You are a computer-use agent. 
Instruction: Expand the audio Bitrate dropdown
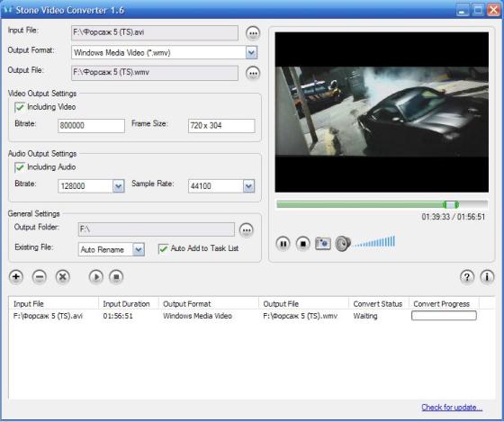(118, 186)
